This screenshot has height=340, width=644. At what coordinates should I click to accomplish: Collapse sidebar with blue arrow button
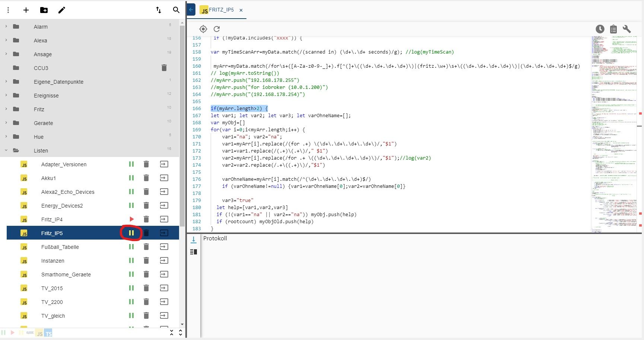click(191, 10)
